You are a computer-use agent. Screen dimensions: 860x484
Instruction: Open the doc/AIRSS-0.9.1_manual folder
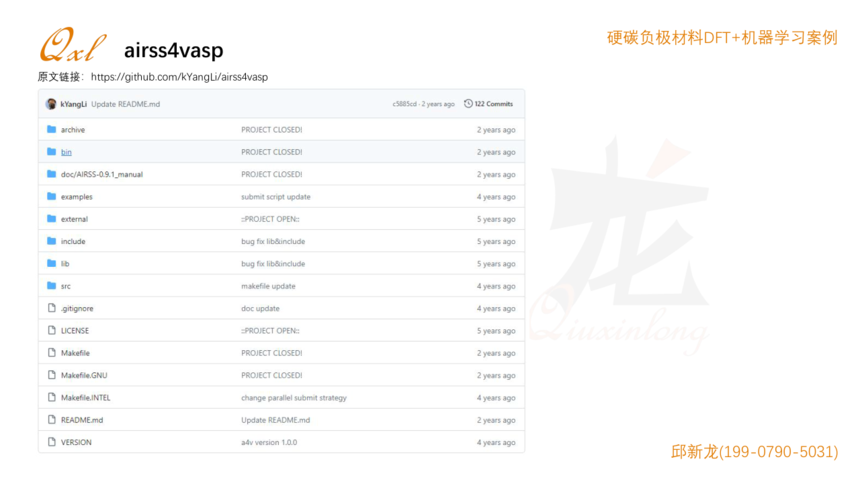(101, 174)
